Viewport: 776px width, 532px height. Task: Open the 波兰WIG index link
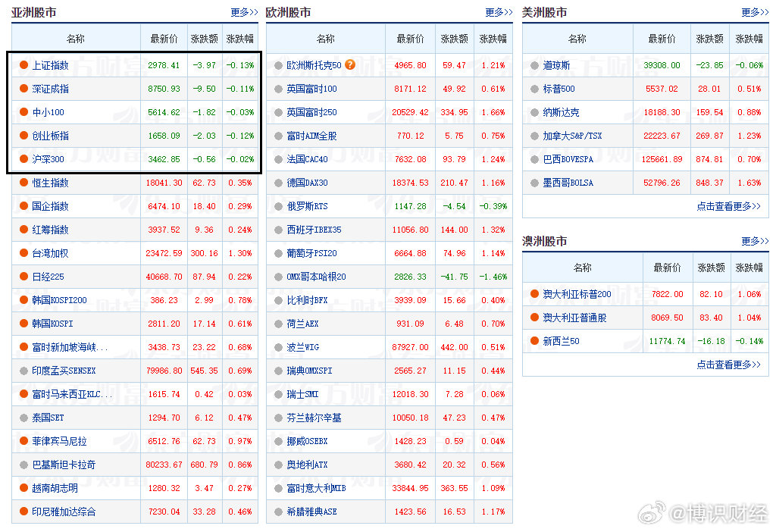pos(303,347)
